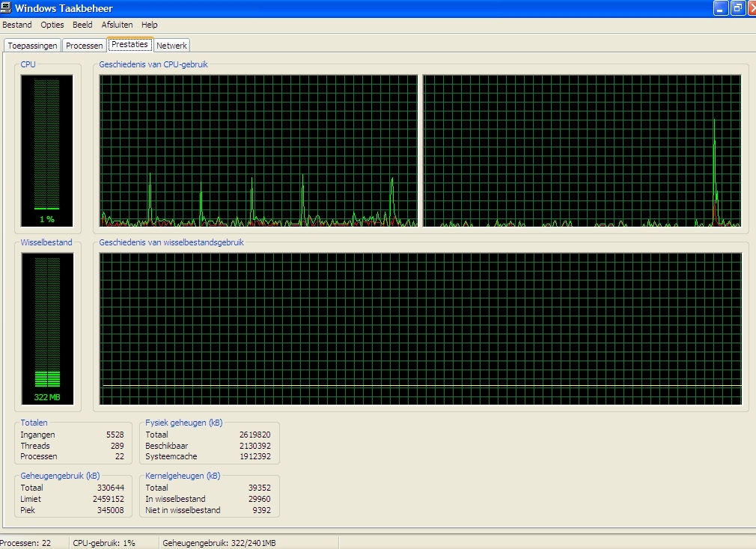The image size is (756, 549).
Task: Click status bar Geheugengebruik: 322/2401MB
Action: tap(219, 543)
